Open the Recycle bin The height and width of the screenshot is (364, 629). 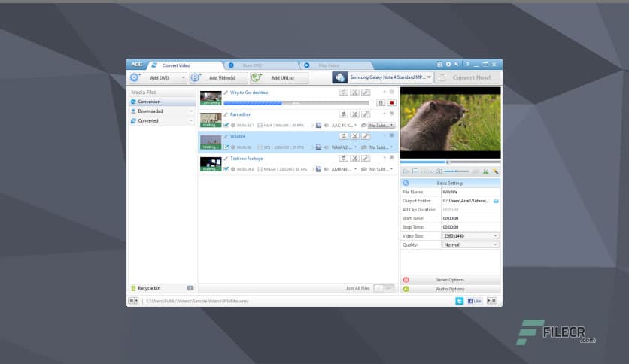162,288
